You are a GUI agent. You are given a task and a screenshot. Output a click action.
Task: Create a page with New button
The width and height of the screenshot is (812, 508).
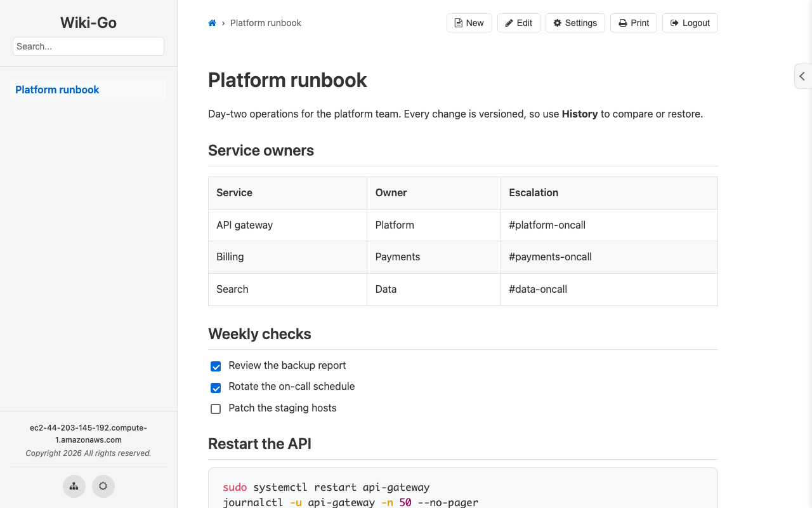coord(469,23)
